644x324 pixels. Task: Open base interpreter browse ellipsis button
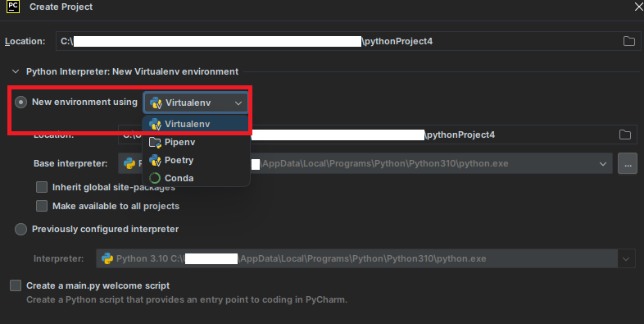(627, 163)
